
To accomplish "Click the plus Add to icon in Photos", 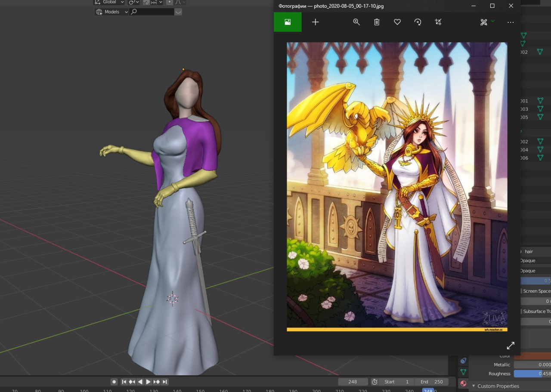I will (x=315, y=22).
